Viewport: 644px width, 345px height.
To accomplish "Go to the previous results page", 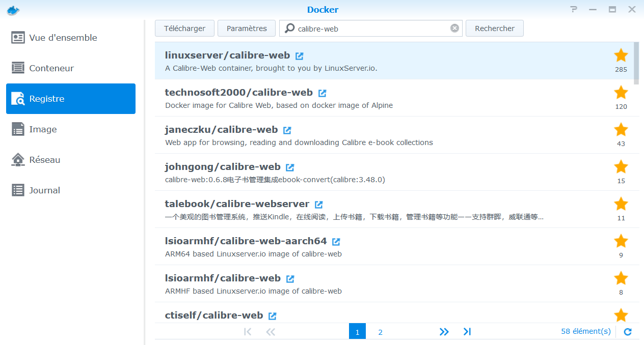I will tap(271, 332).
